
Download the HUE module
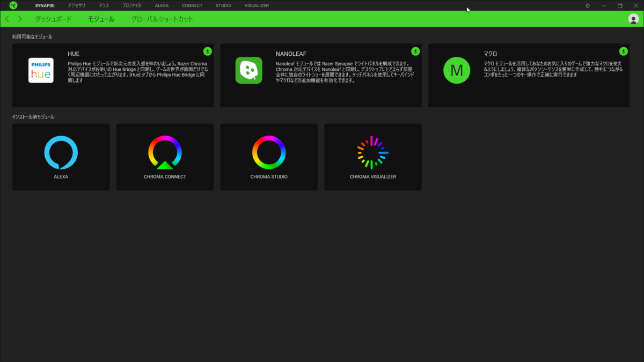(x=208, y=51)
